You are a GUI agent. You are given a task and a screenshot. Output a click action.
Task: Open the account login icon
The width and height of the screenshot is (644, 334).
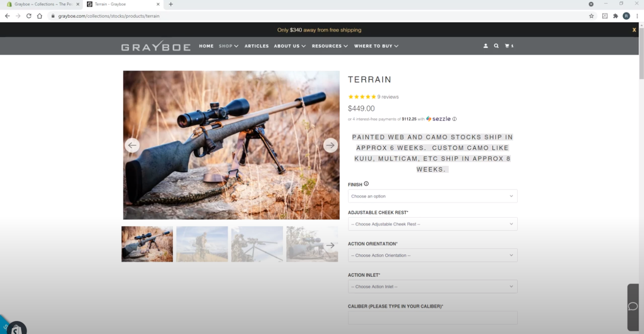pos(485,46)
